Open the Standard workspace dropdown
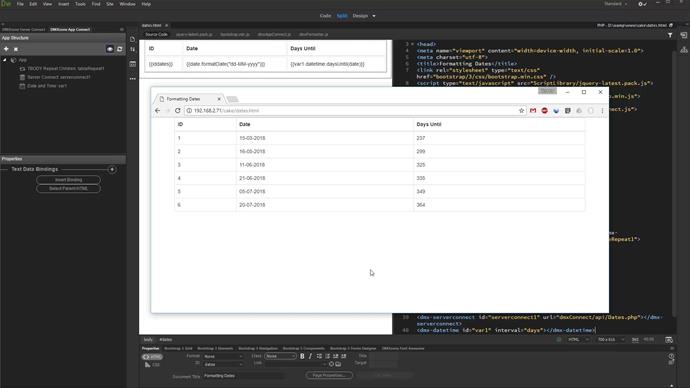Screen dimensions: 690x388 [615, 4]
